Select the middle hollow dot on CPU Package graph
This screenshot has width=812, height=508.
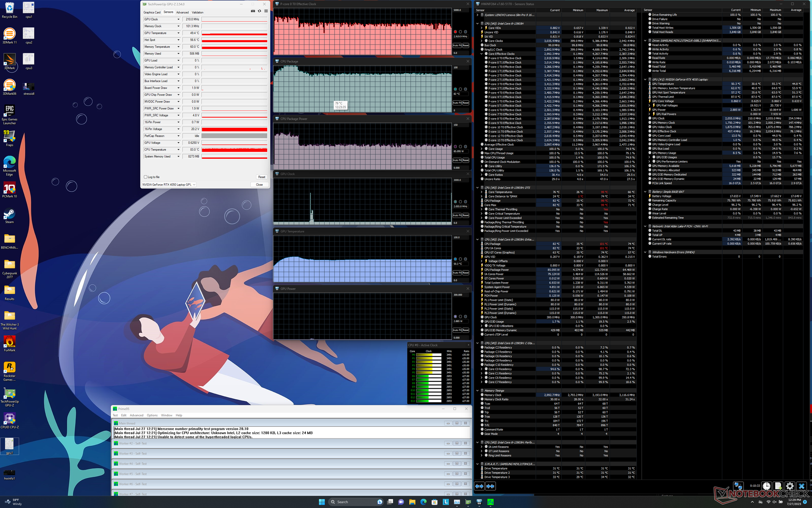click(x=460, y=89)
